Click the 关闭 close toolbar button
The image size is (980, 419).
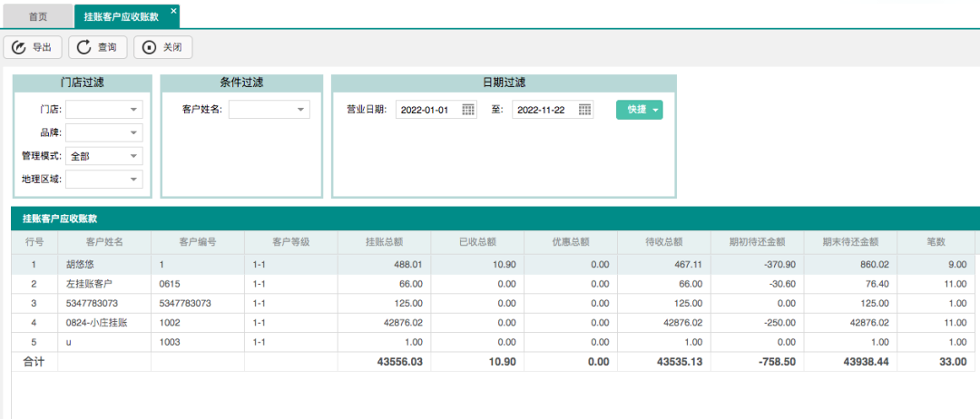(162, 47)
